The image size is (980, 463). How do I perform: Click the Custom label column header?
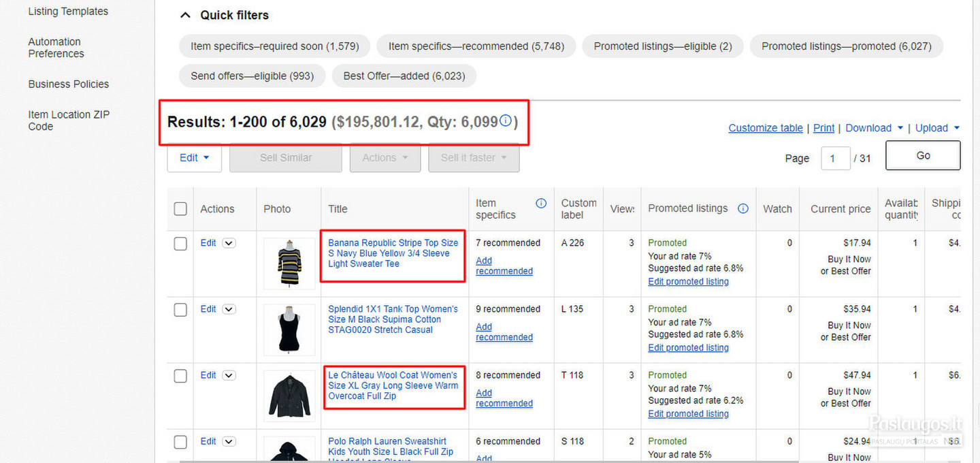click(579, 209)
